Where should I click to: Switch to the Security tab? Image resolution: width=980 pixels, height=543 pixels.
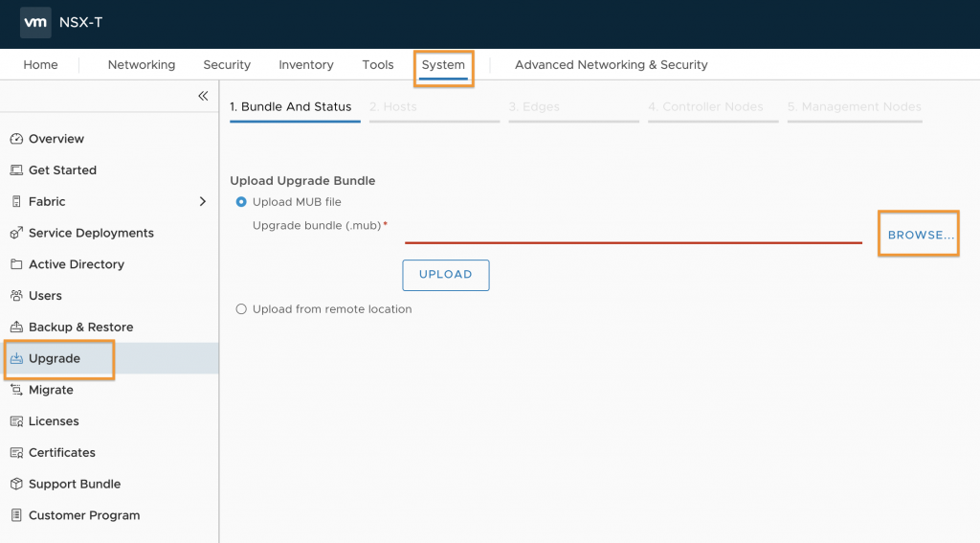[227, 64]
